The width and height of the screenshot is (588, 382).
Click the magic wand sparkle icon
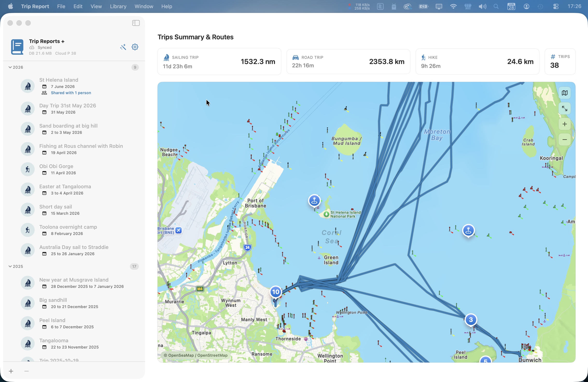123,47
